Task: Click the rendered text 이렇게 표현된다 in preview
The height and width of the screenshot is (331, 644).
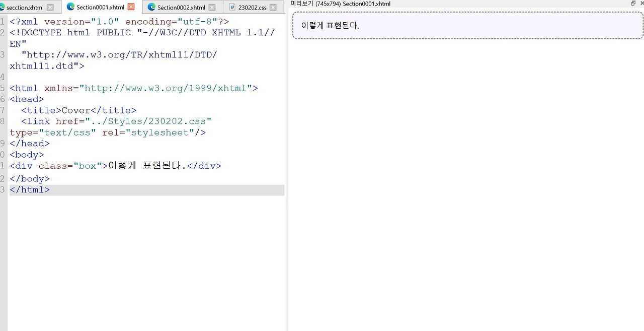Action: click(330, 24)
